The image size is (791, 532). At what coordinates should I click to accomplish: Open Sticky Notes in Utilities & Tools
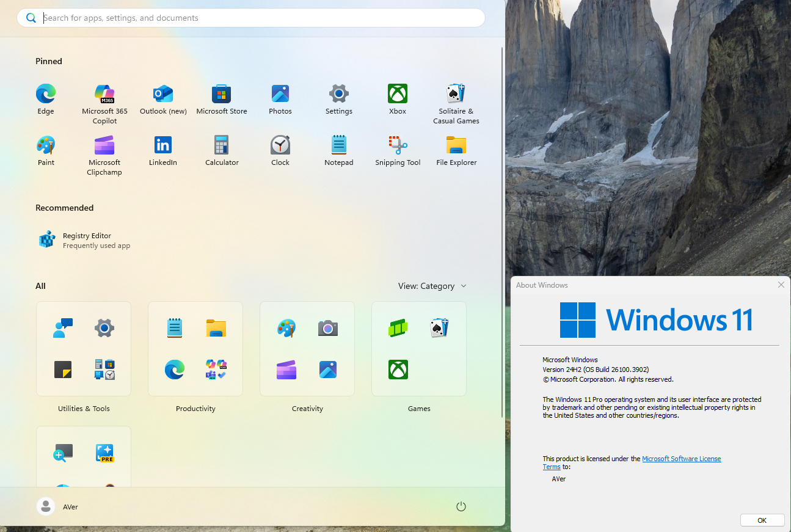point(63,370)
